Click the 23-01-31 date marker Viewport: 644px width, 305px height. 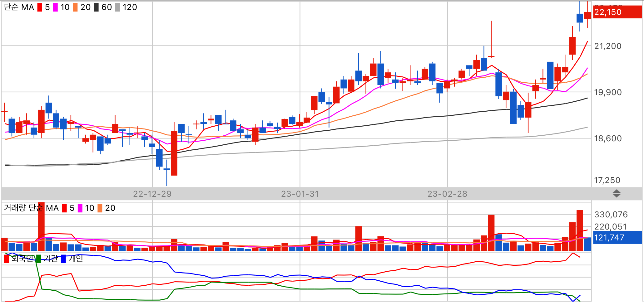(300, 194)
